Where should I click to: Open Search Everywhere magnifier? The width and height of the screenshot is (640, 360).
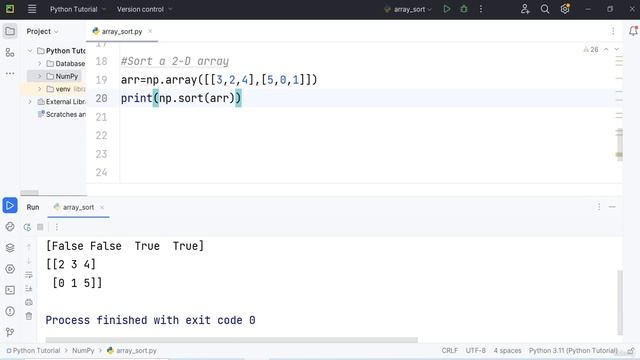[x=545, y=9]
